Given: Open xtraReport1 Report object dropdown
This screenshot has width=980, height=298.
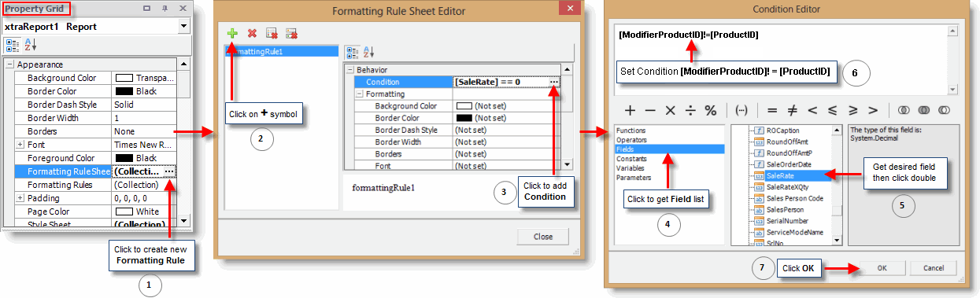Looking at the screenshot, I should point(183,27).
